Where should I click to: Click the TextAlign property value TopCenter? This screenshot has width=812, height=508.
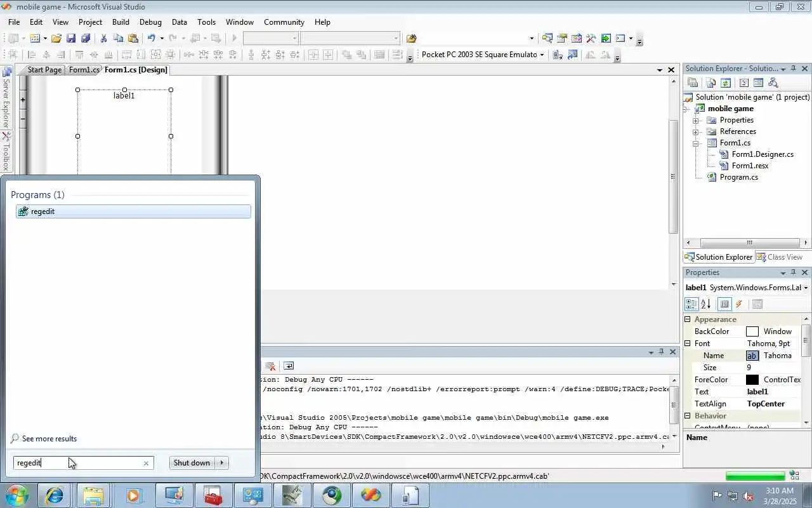[766, 404]
